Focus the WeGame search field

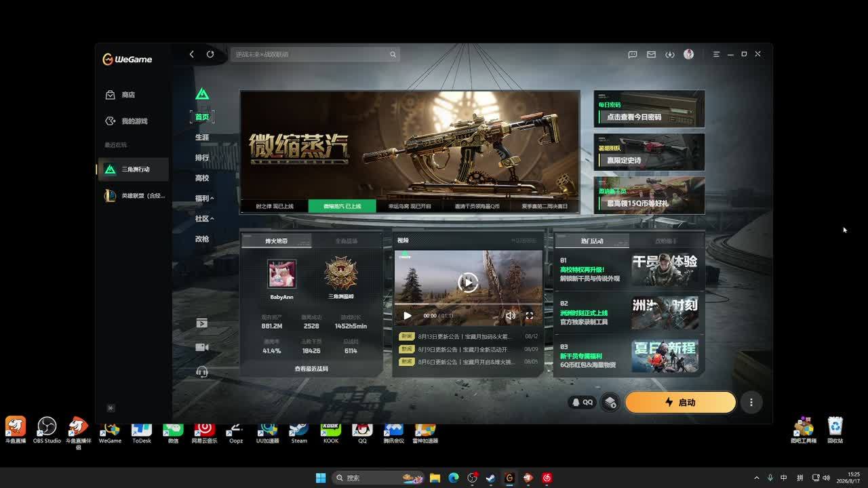click(x=315, y=54)
